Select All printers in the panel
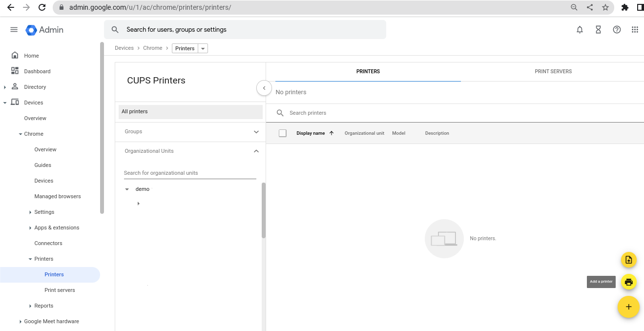The height and width of the screenshot is (331, 644). point(190,112)
